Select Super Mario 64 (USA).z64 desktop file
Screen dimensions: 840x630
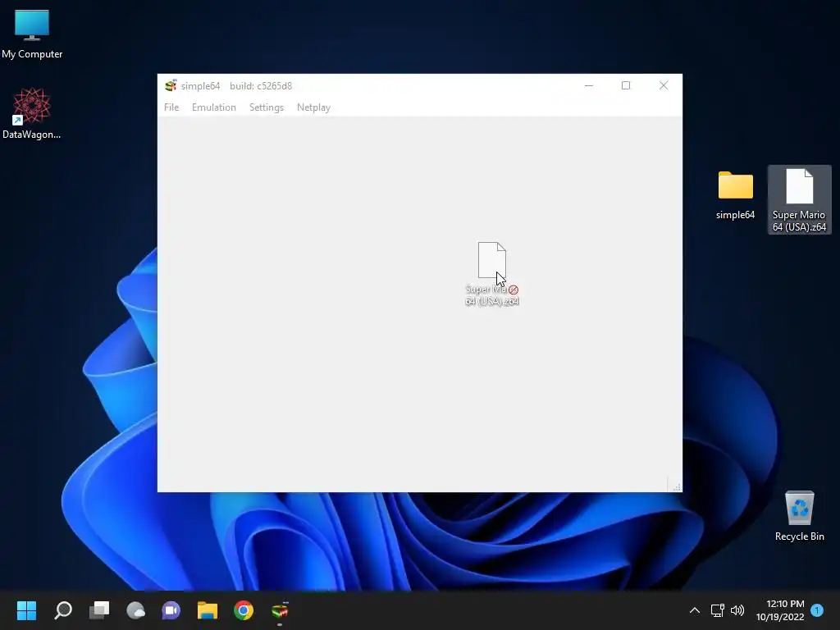tap(799, 200)
